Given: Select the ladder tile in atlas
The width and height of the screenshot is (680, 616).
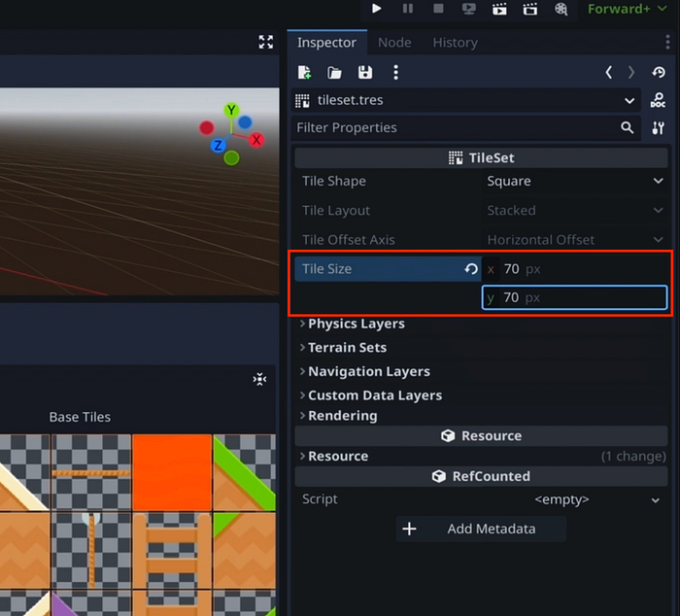Looking at the screenshot, I should click(172, 551).
